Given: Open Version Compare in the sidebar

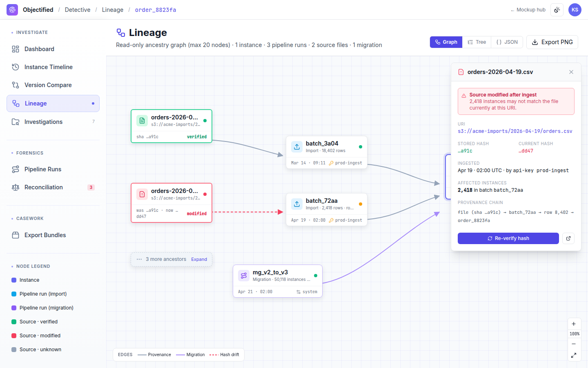Looking at the screenshot, I should [x=53, y=85].
